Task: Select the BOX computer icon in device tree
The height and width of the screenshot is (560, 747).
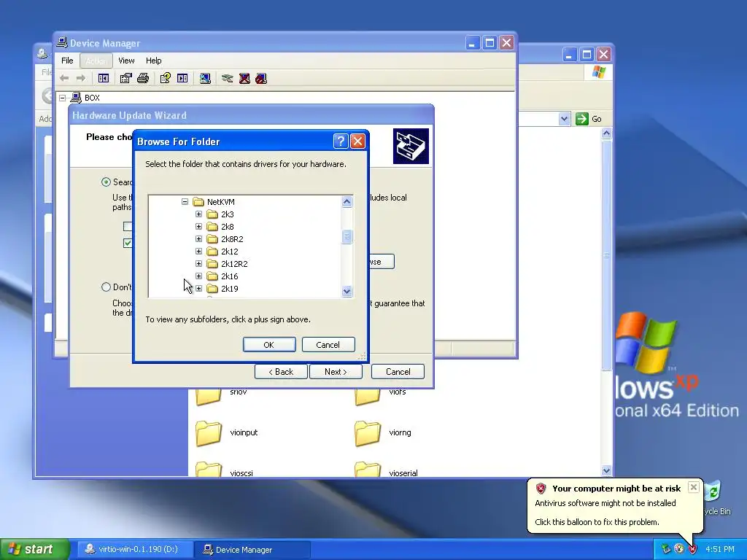Action: (76, 98)
